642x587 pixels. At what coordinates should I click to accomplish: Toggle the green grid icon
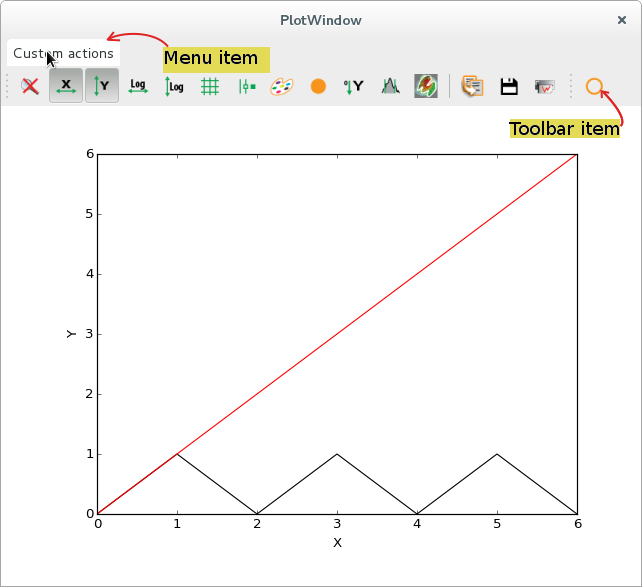tap(210, 87)
